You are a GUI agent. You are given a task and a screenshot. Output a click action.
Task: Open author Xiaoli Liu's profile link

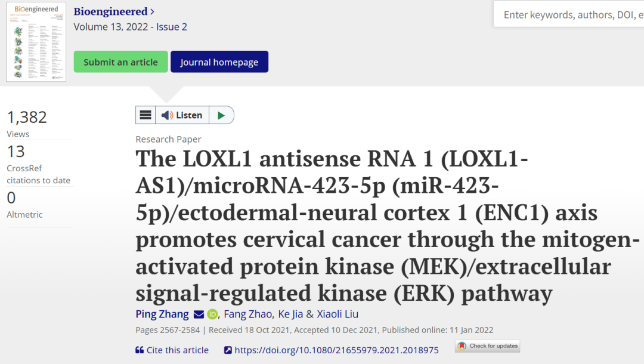tap(337, 314)
